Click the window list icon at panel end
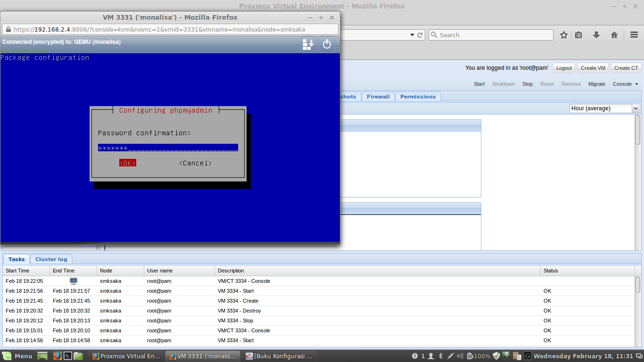 pyautogui.click(x=639, y=356)
